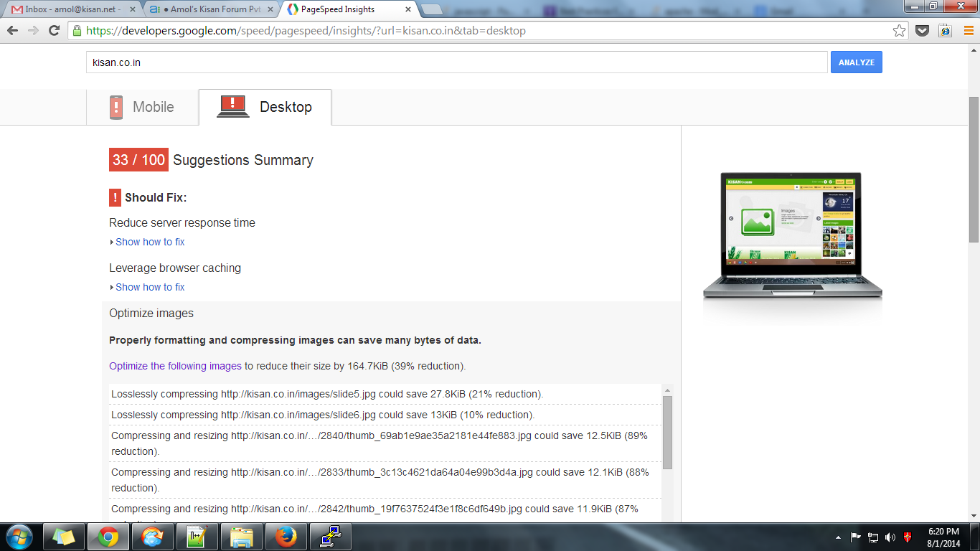
Task: Click the taskbar clock showing 6:20 PM
Action: (943, 537)
